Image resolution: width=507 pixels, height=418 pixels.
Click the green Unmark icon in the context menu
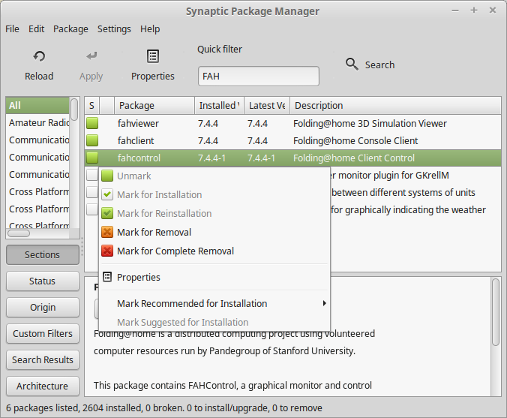[107, 176]
